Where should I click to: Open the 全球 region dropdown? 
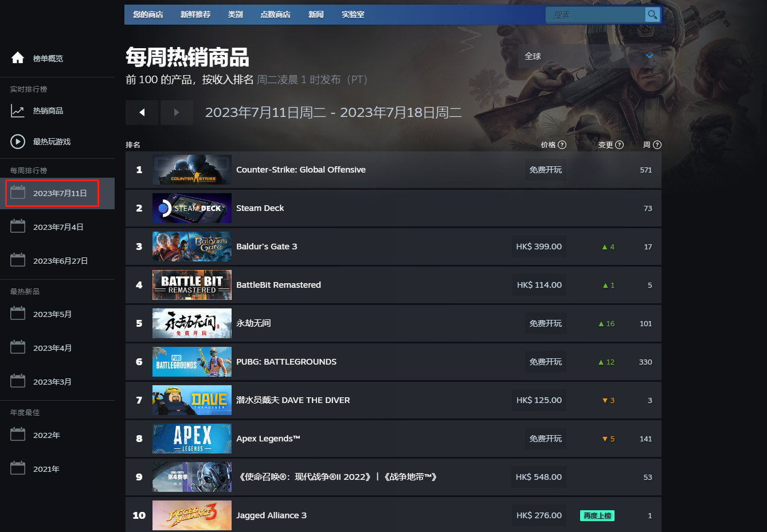[x=590, y=56]
